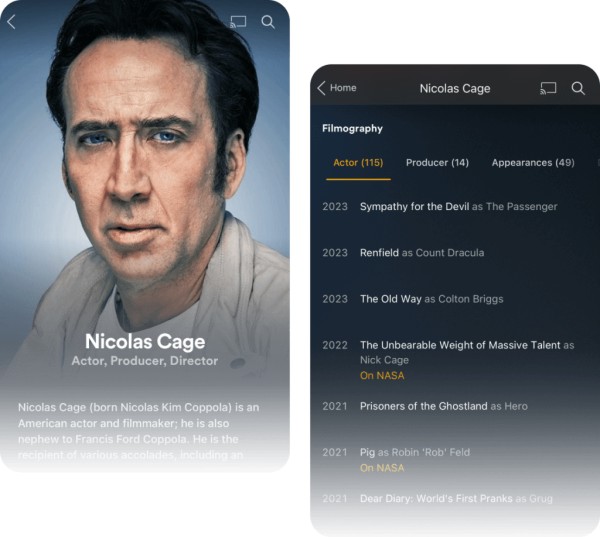Tap On NASA under Massive Talent

point(382,375)
